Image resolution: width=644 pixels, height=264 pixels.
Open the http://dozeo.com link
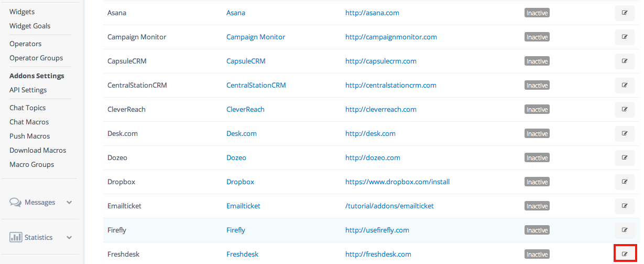[x=373, y=157]
